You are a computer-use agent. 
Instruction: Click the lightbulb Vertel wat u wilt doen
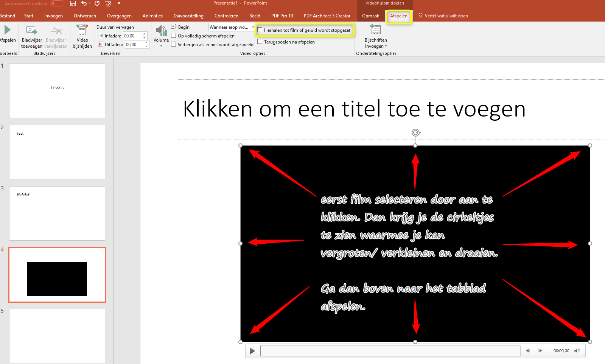(420, 16)
